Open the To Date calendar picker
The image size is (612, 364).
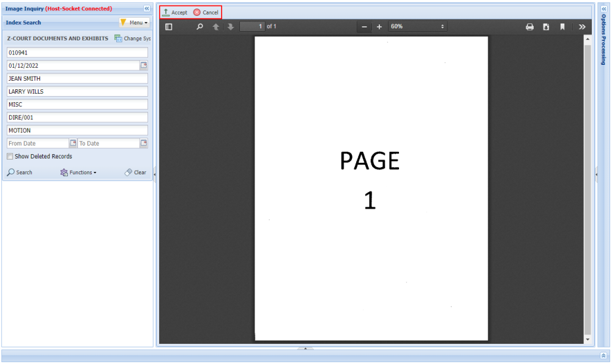[143, 143]
